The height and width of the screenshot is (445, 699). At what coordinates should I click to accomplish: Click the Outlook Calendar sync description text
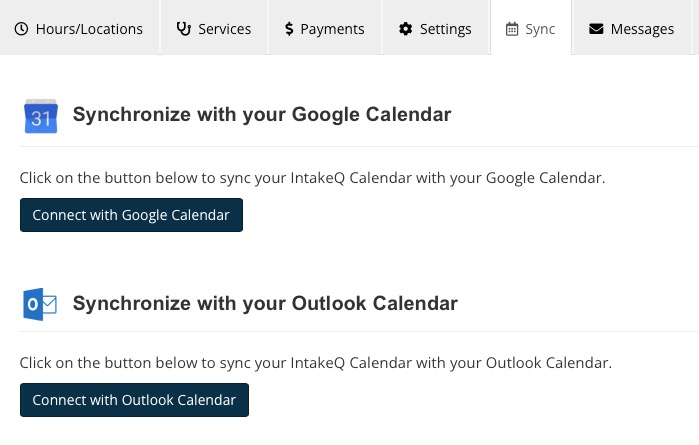point(316,363)
